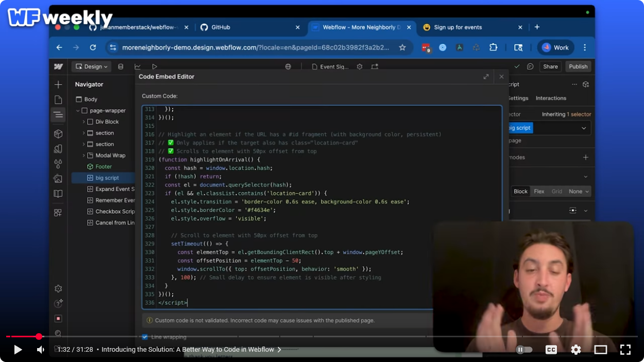Open page settings gear in top bar
This screenshot has height=362, width=644.
[360, 66]
